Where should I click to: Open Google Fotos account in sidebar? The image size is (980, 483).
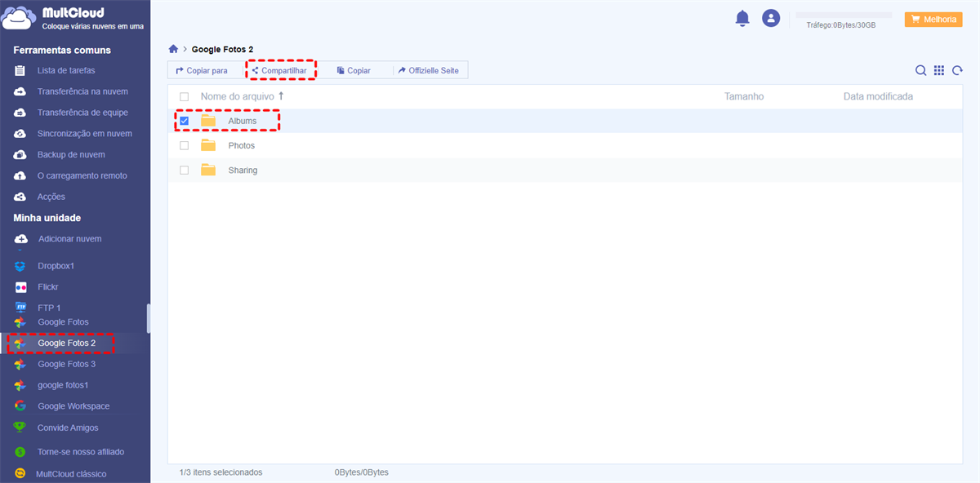[x=63, y=322]
